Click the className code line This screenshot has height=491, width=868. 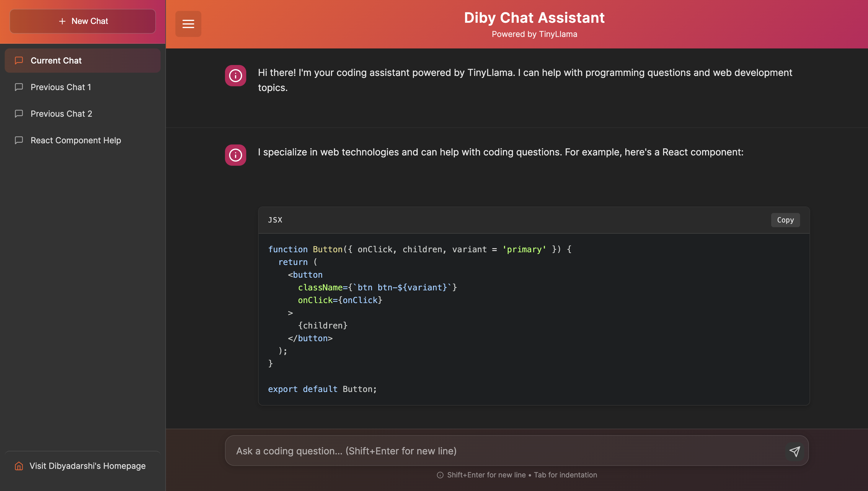pyautogui.click(x=377, y=287)
